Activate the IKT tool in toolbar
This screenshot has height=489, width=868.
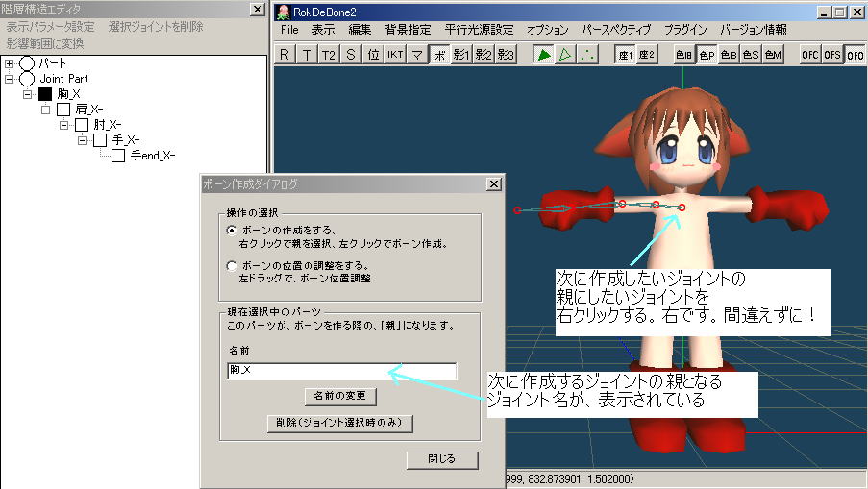[x=394, y=55]
